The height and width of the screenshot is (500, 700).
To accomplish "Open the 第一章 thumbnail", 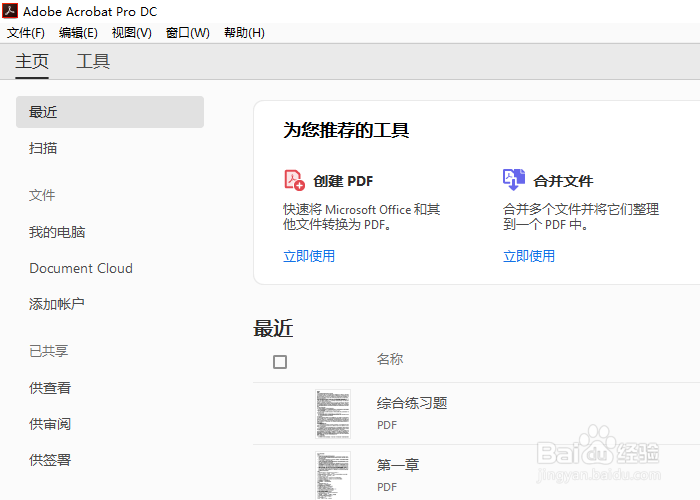I will [333, 475].
